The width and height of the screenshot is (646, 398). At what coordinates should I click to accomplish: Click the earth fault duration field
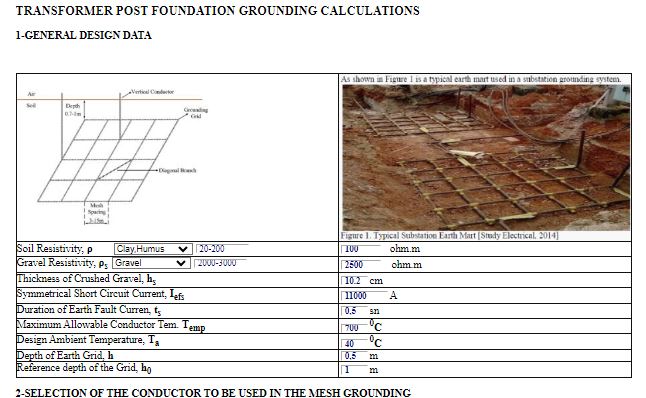tap(353, 311)
